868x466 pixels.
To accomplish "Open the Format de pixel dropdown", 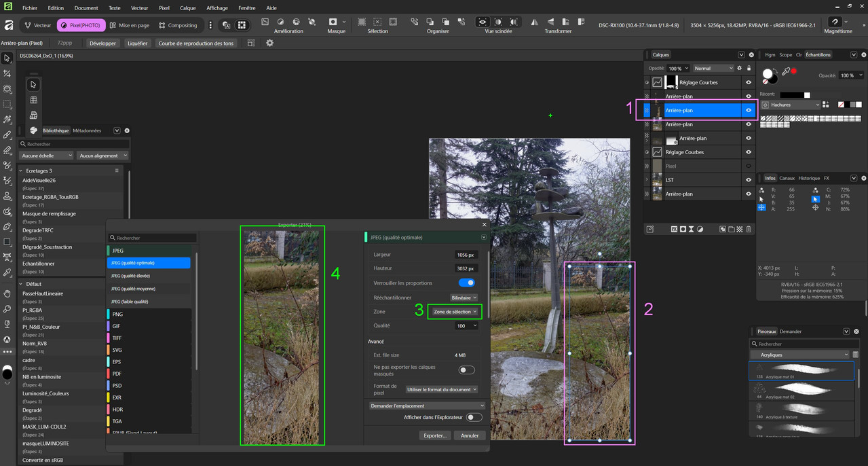I will click(442, 389).
